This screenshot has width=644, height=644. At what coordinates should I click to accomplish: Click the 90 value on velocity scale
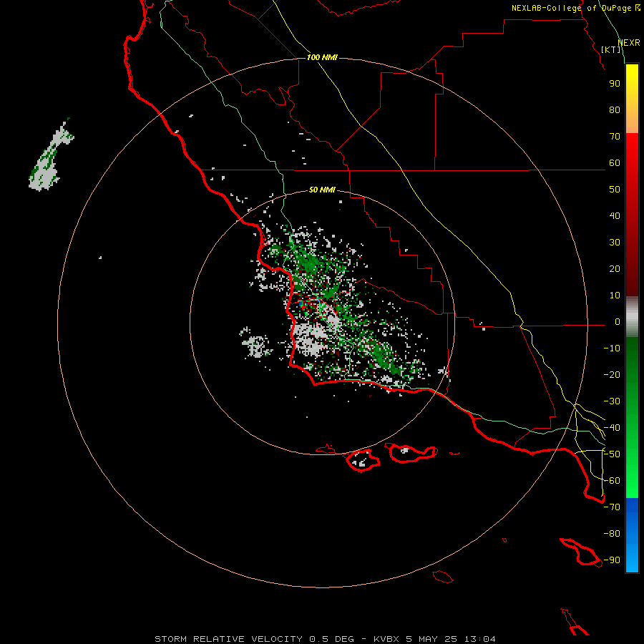615,84
